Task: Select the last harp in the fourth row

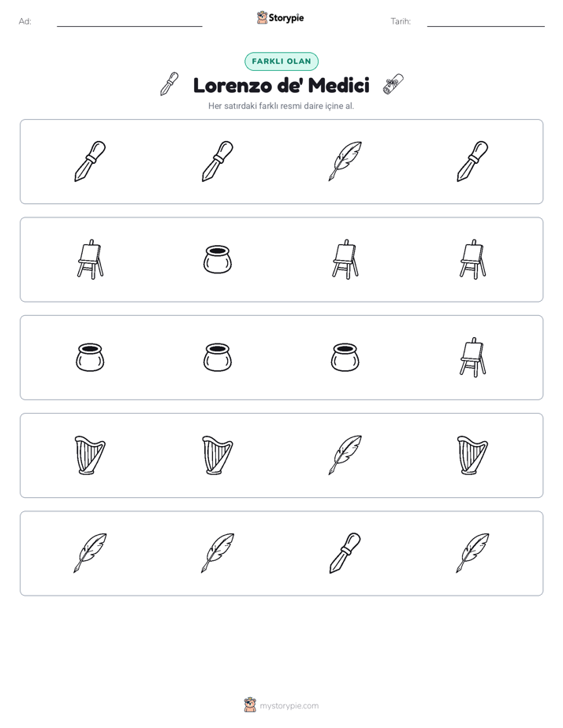Action: coord(472,455)
